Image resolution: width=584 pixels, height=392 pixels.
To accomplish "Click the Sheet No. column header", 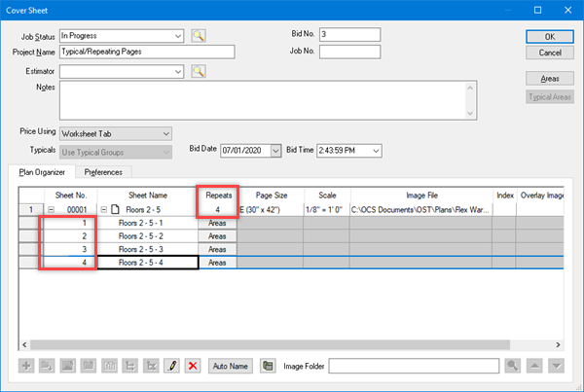I will click(71, 196).
